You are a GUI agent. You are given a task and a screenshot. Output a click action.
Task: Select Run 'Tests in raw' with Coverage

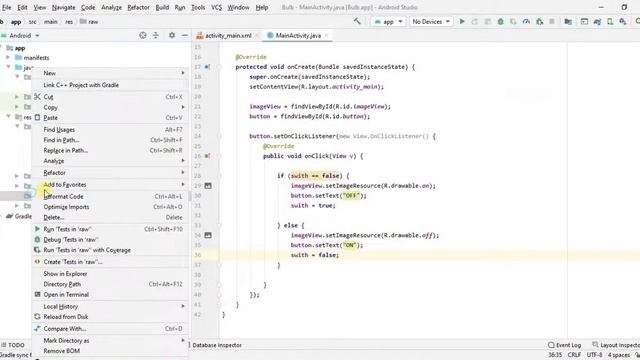(110, 250)
